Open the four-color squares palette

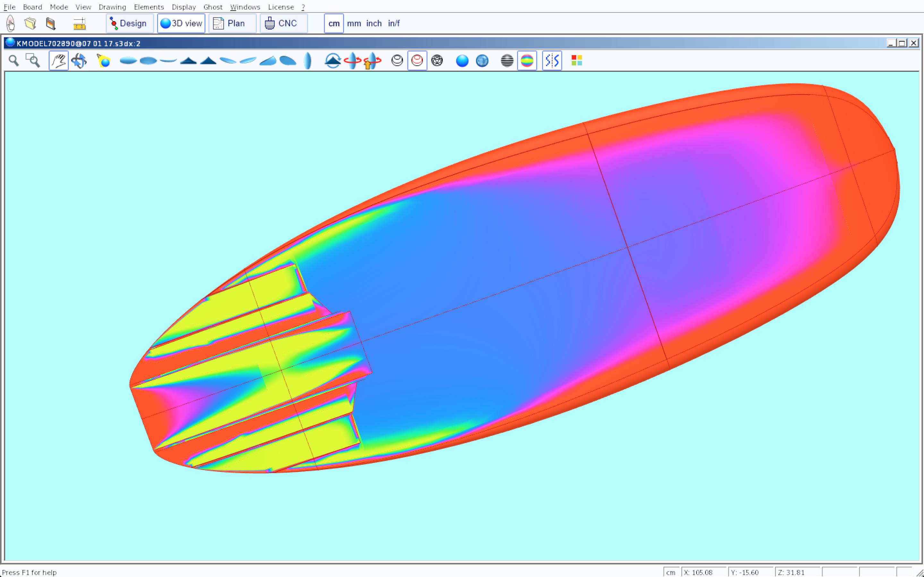click(577, 61)
